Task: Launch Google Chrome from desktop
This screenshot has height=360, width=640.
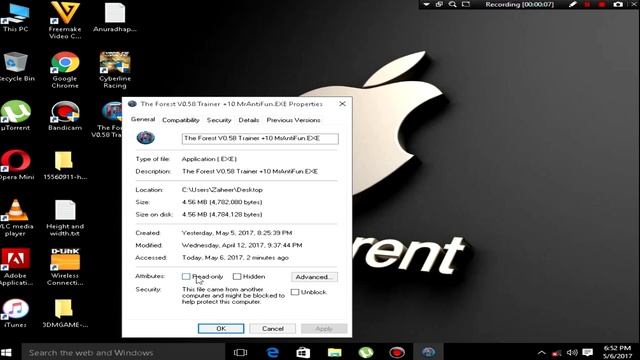Action: coord(65,70)
